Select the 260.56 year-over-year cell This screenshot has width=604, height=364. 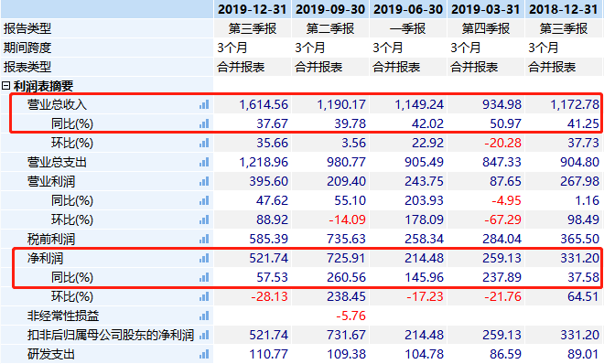(346, 278)
